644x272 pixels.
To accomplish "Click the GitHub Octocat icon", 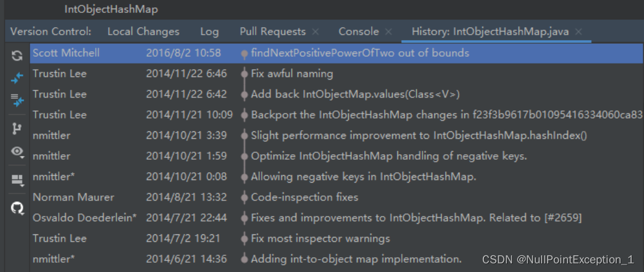I will click(17, 208).
